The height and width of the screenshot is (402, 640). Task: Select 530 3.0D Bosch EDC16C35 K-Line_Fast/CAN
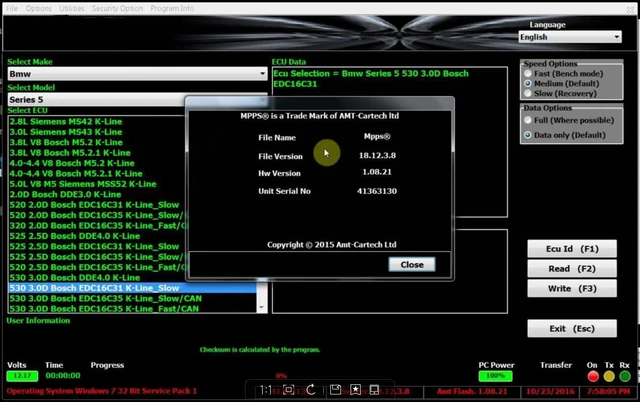(104, 309)
